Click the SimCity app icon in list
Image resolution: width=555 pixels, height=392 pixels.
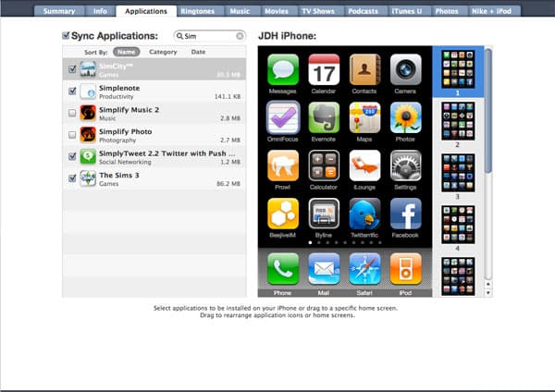coord(88,69)
